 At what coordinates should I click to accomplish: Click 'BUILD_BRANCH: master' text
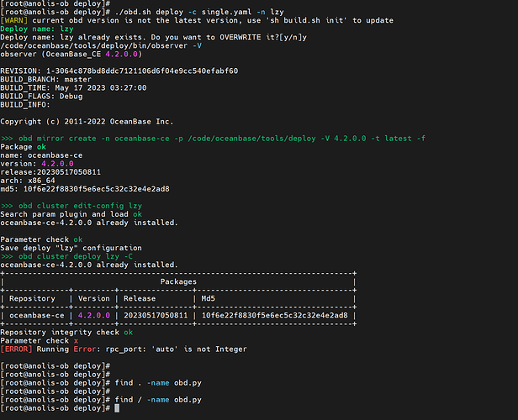point(45,80)
